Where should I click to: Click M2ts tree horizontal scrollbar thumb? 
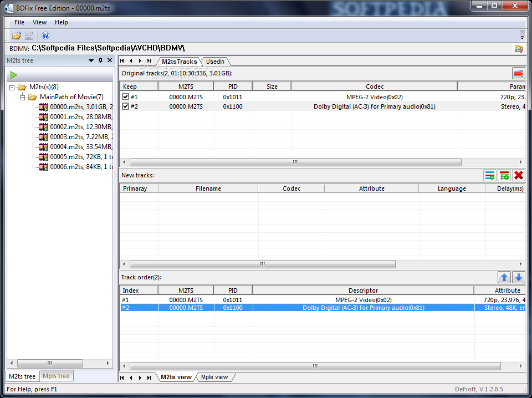(50, 364)
